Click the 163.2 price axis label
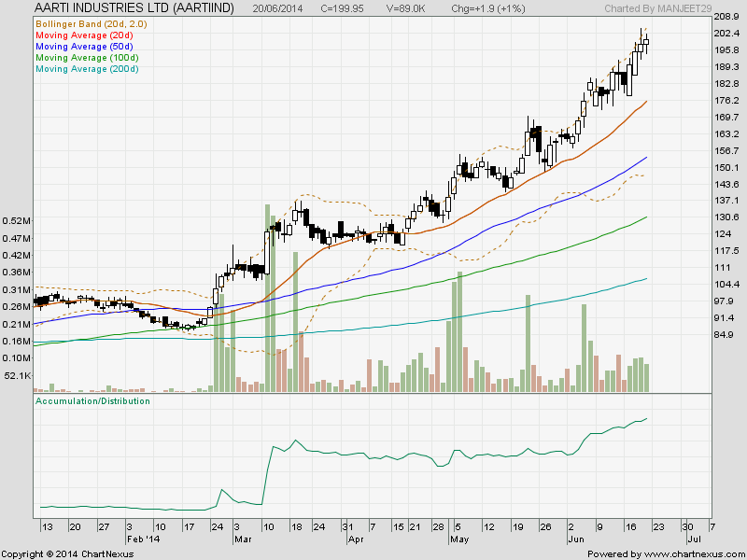Screen dimensions: 747x560 pos(726,133)
